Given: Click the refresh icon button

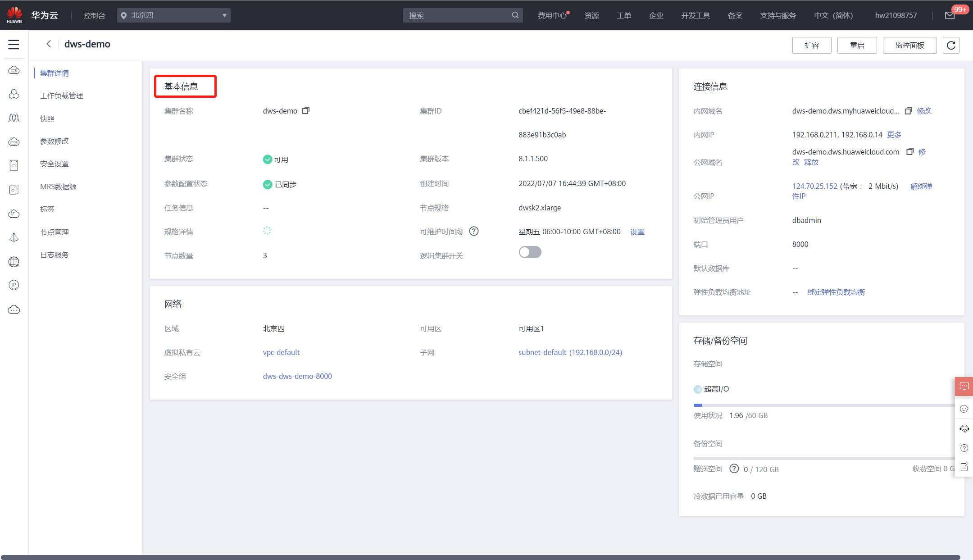Looking at the screenshot, I should pyautogui.click(x=951, y=46).
